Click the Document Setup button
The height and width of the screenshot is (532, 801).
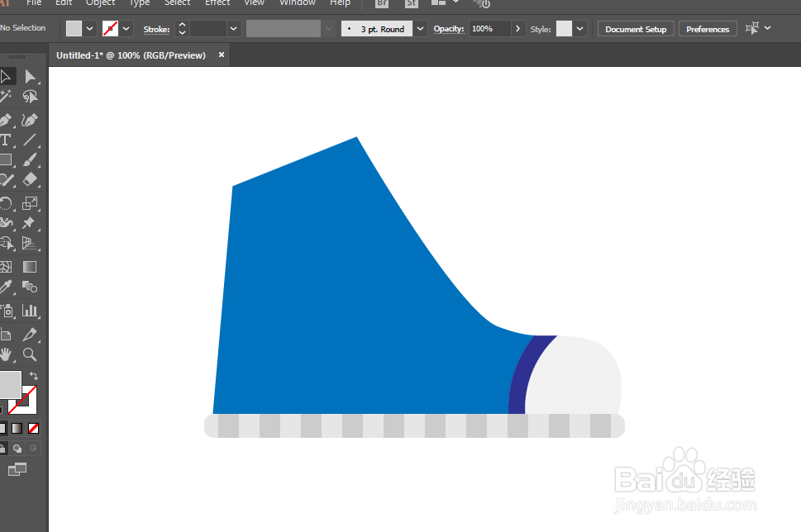pyautogui.click(x=636, y=29)
